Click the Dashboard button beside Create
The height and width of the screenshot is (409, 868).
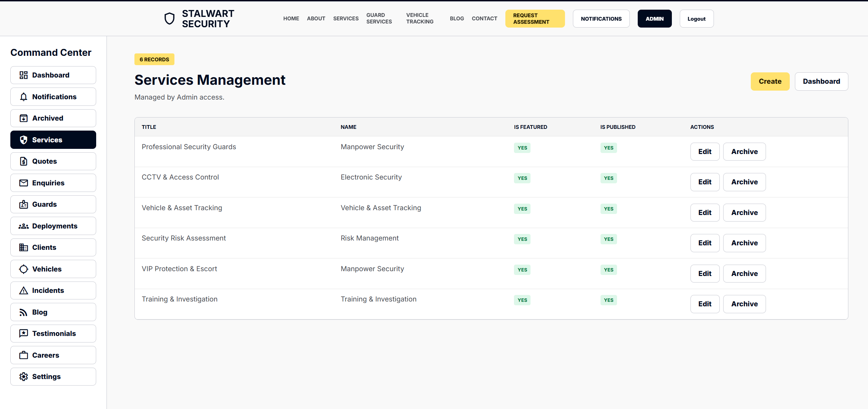coord(821,81)
